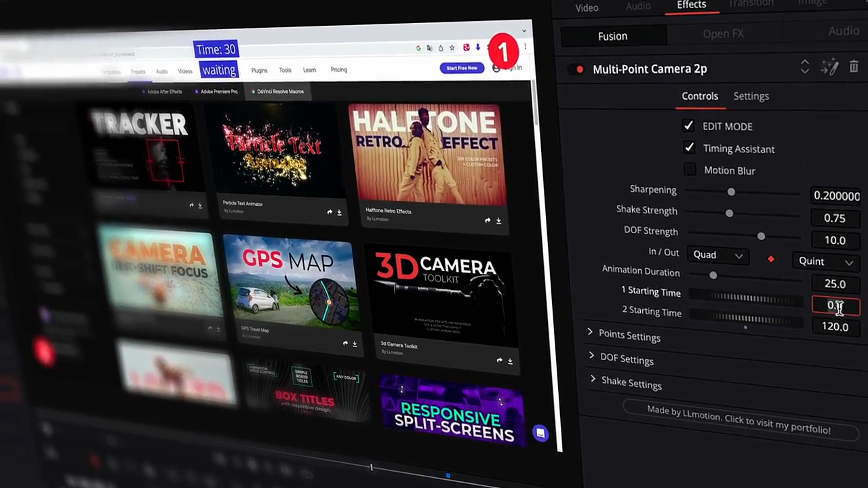Select the Open FX sub-tab
Screen dimensions: 868x488
pos(723,33)
